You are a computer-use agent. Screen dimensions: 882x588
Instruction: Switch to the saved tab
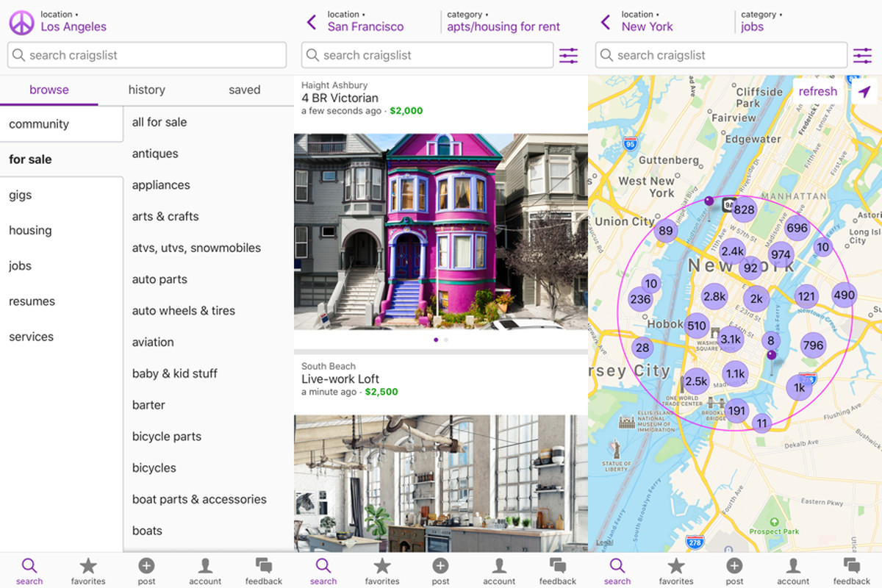[x=245, y=90]
